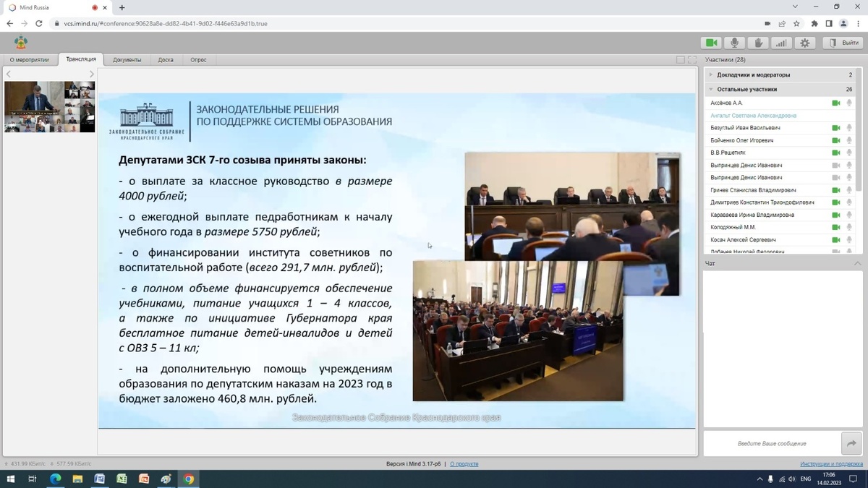Show next video thumbnails with right arrow
Image resolution: width=868 pixels, height=488 pixels.
click(91, 74)
